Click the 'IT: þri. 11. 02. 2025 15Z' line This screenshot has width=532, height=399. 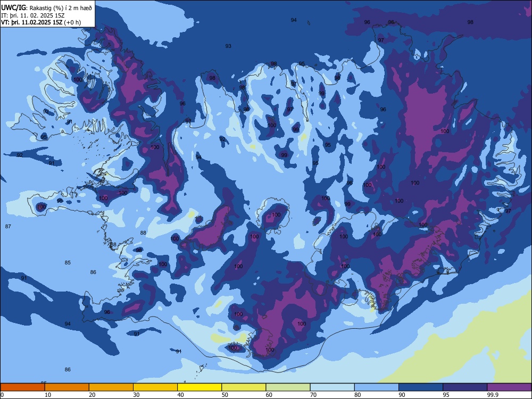tap(33, 15)
